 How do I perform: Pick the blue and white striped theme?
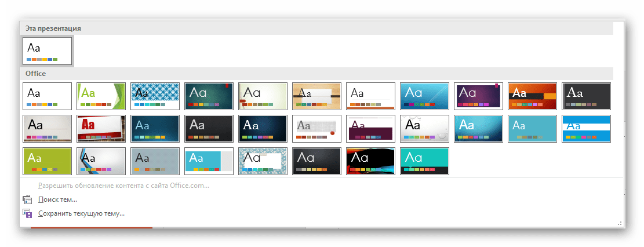pos(586,129)
